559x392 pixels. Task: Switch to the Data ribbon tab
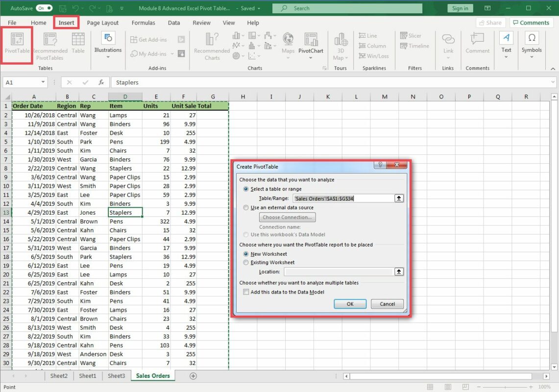(x=174, y=23)
